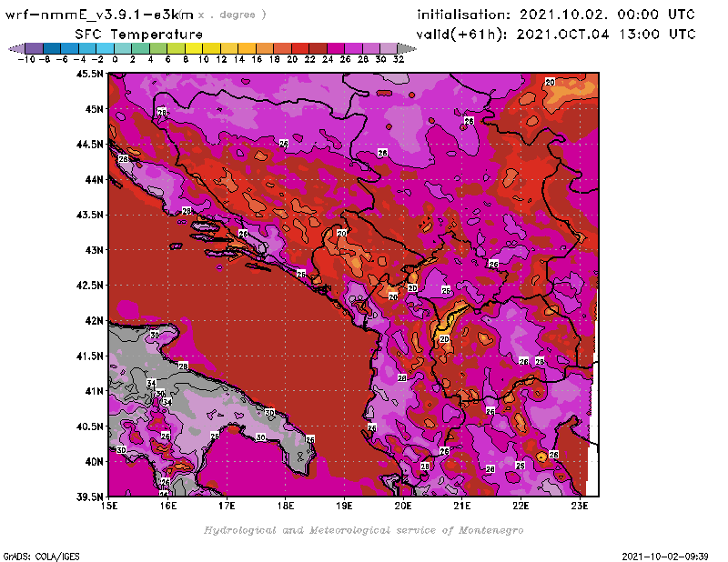Click the 45.5N latitude axis label
Viewport: 728px width, 562px height.
pos(90,74)
